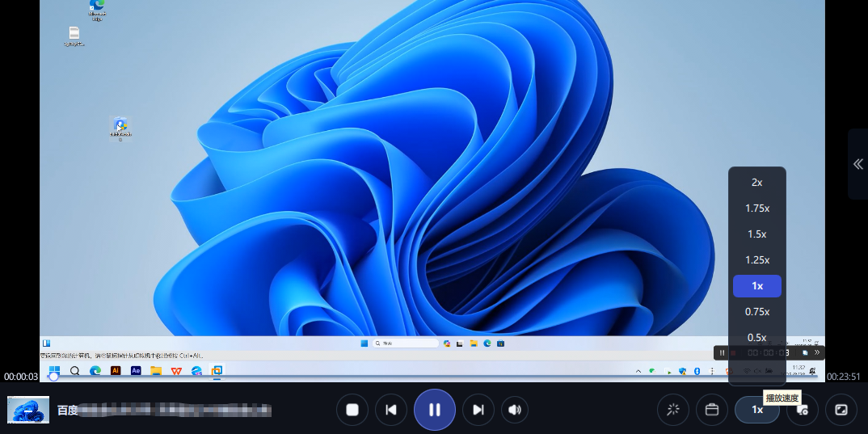Toggle the fullscreen icon in player bar
868x434 pixels.
[x=841, y=410]
